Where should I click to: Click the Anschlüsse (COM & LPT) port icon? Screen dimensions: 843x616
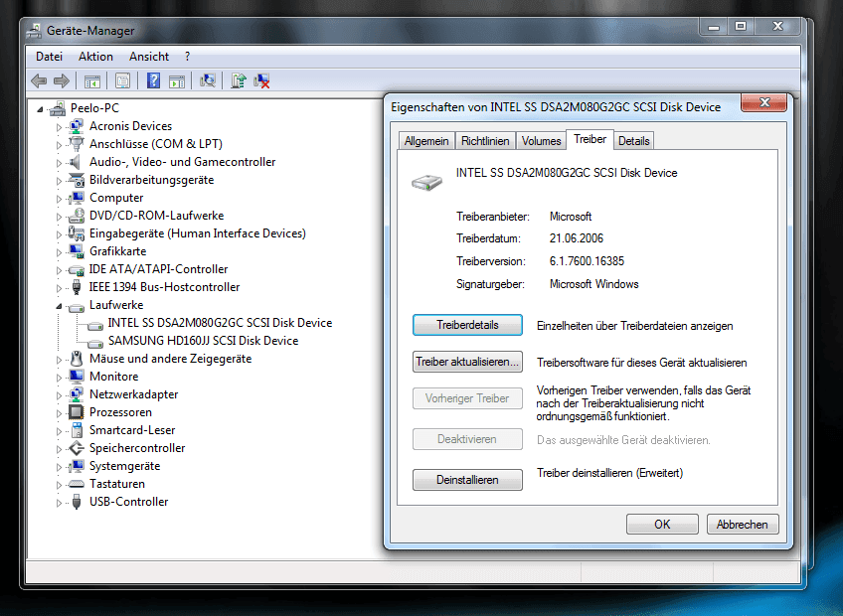[77, 144]
